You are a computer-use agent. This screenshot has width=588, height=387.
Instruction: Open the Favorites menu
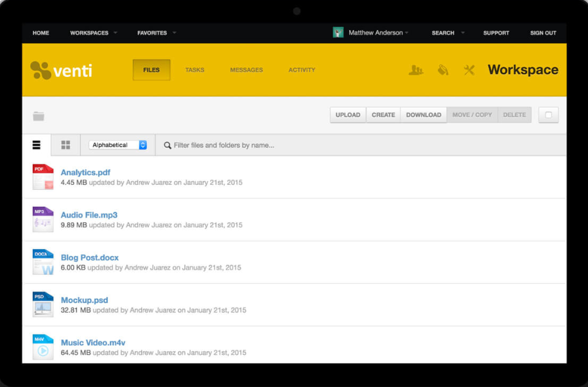152,33
